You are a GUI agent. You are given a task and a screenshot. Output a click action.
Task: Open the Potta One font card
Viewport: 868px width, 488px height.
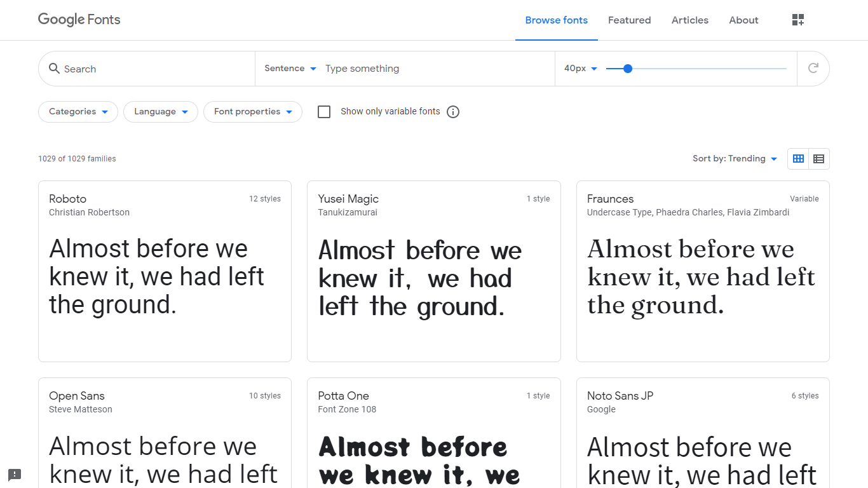point(434,433)
